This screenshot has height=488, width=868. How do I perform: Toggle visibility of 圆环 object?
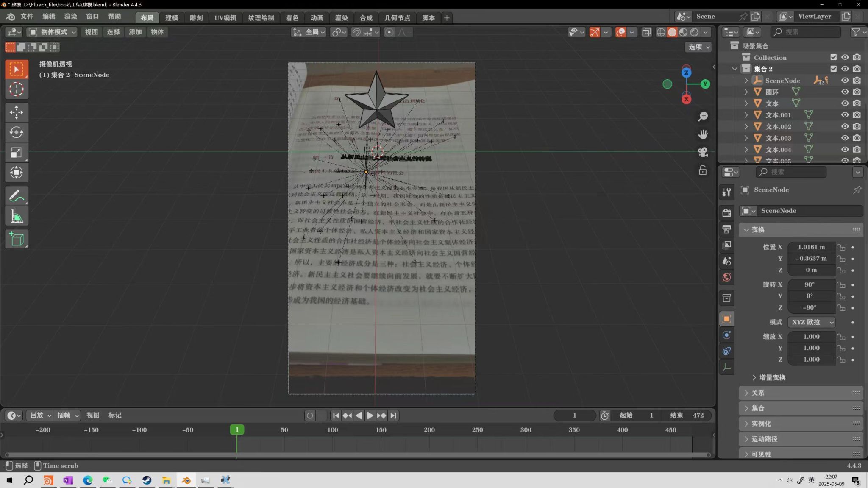pos(845,92)
